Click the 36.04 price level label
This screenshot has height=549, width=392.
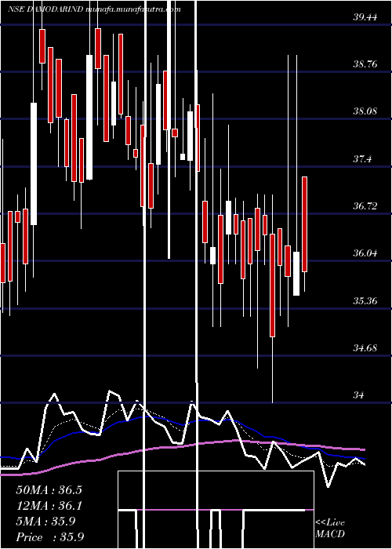365,253
